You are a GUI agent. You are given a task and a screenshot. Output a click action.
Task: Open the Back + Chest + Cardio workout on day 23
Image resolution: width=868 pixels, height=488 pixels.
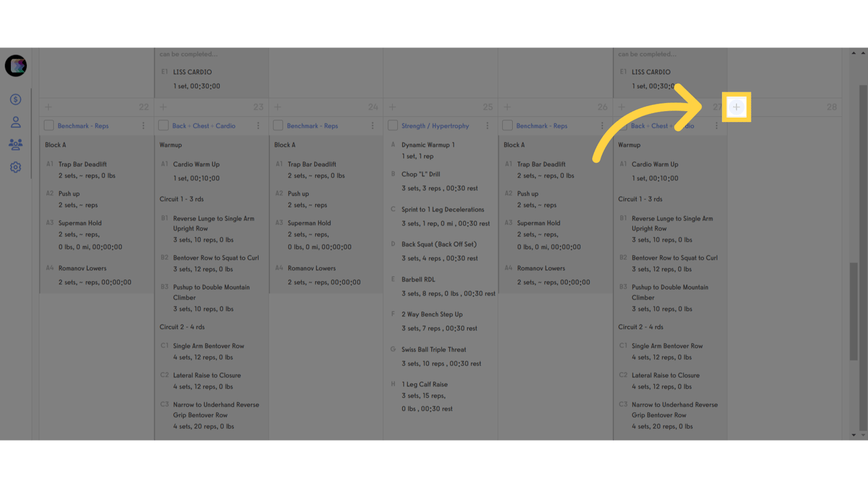click(204, 126)
